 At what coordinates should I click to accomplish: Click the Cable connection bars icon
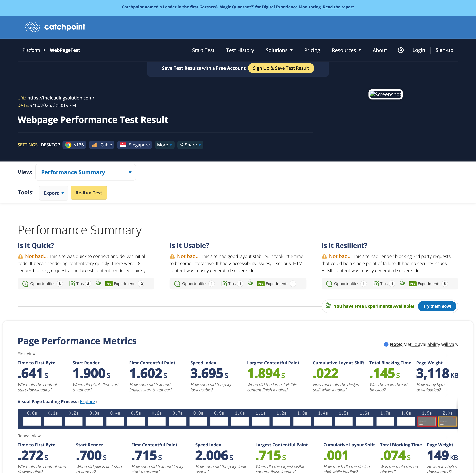pyautogui.click(x=95, y=145)
